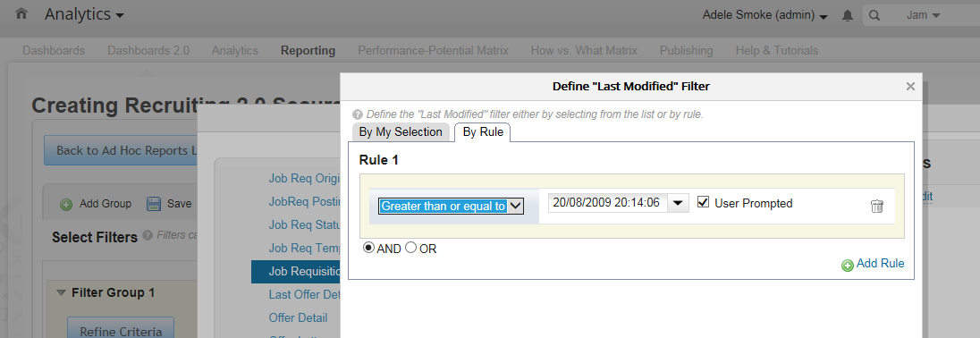Open Adele Smoke user menu
Viewport: 980px width, 338px height.
(765, 15)
